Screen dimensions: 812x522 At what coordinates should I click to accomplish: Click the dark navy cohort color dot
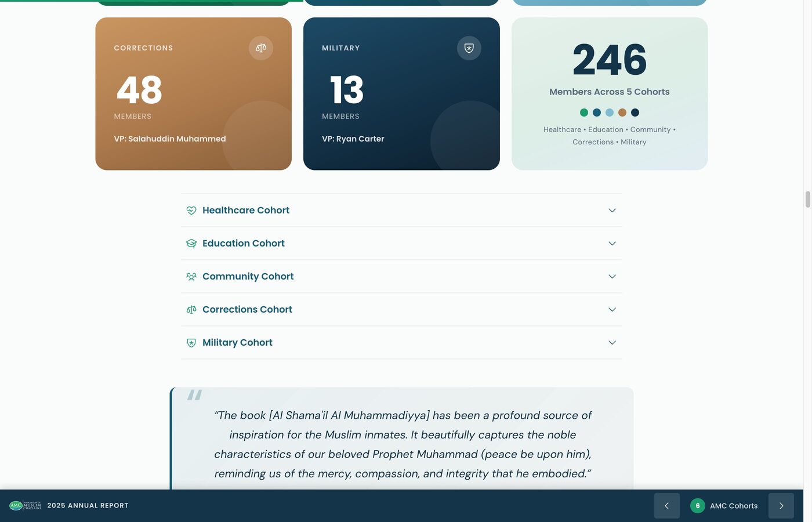pos(635,113)
